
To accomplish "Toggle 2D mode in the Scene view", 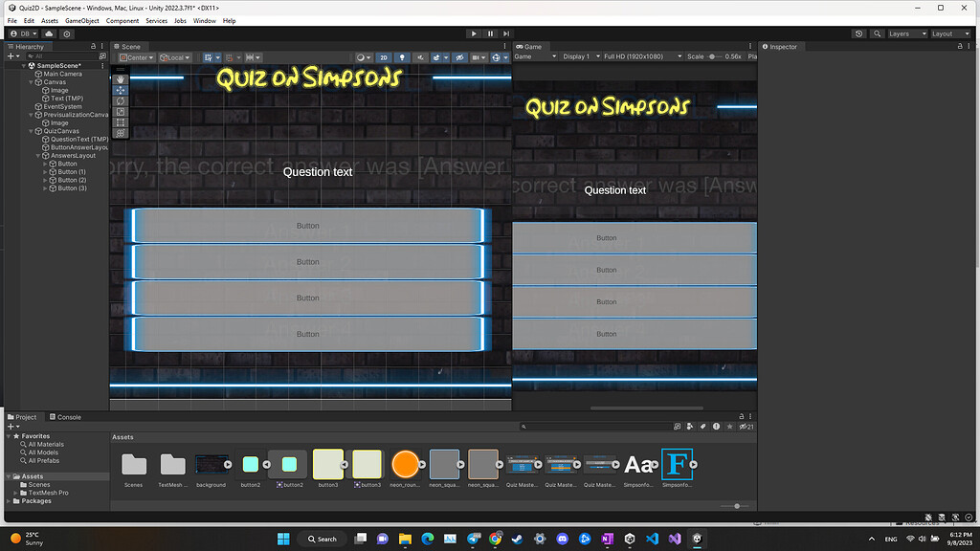I will click(384, 57).
